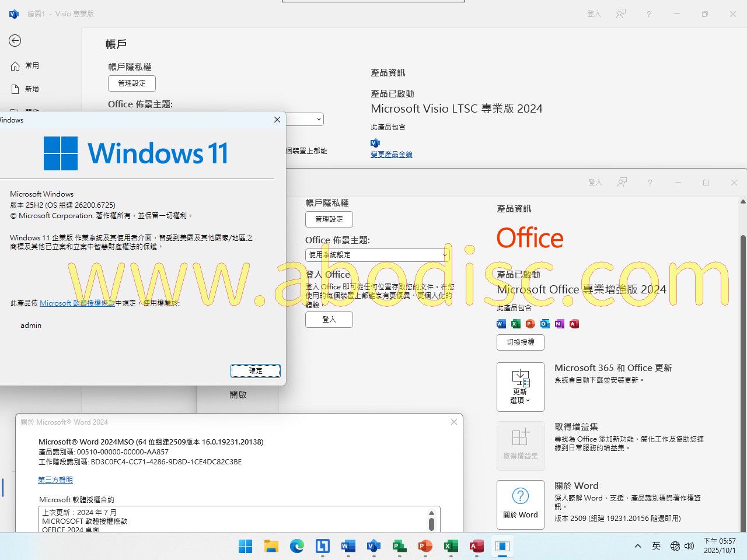Screen dimensions: 747x560
Task: Open Word from the taskbar
Action: coord(348,546)
